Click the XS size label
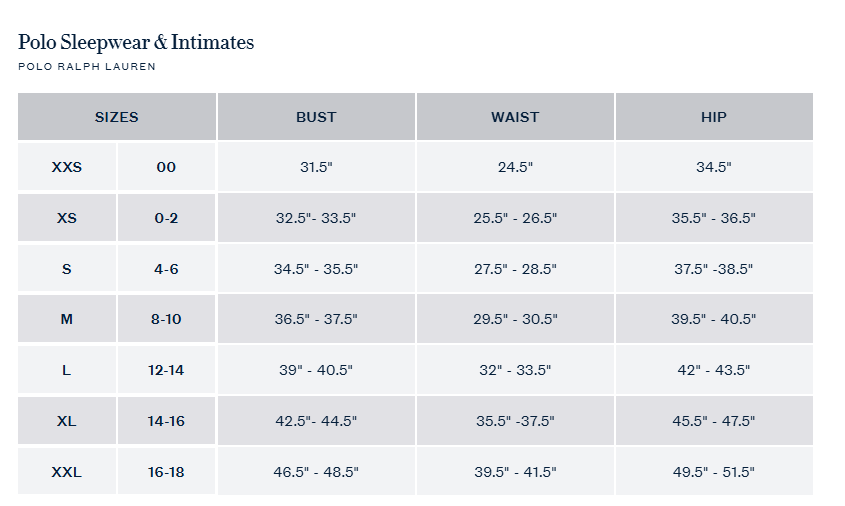Viewport: 845px width, 506px height. pyautogui.click(x=67, y=218)
